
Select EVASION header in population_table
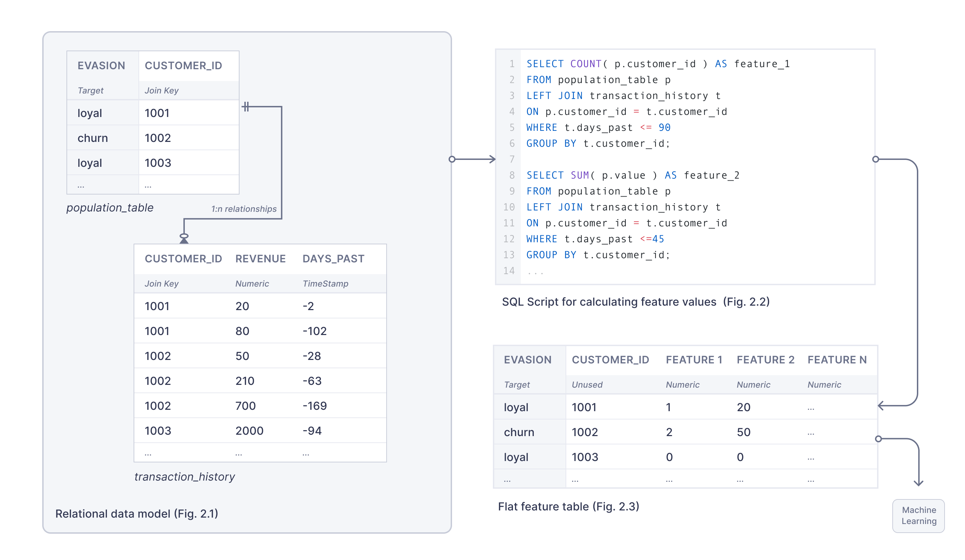101,65
